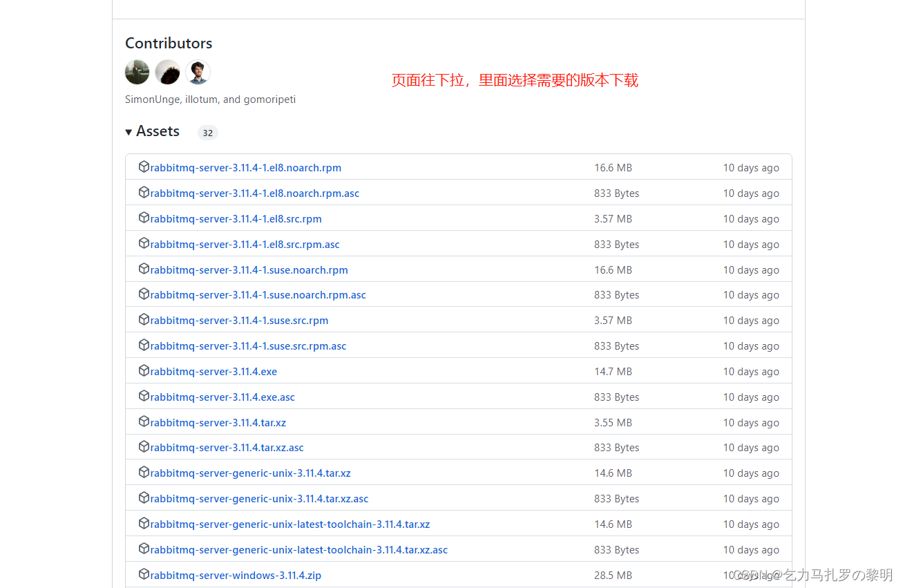This screenshot has height=588, width=903.
Task: Download rabbitmq-server-3.11.4.exe.asc signature
Action: 222,397
